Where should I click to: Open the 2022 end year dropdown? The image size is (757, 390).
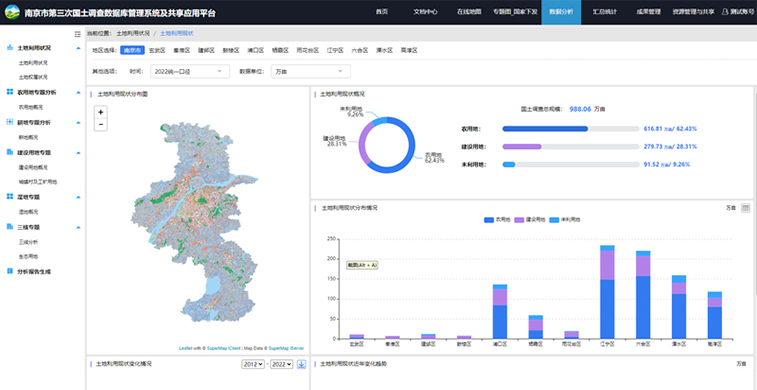coord(281,364)
